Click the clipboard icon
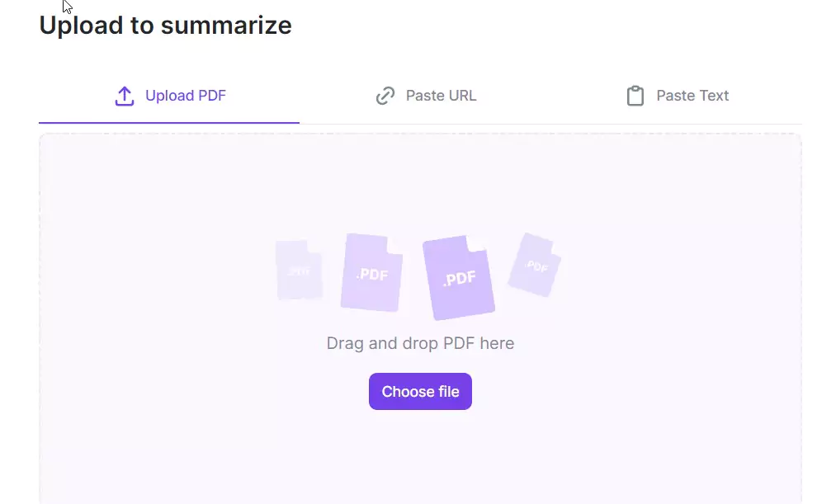This screenshot has width=836, height=504. pyautogui.click(x=635, y=96)
